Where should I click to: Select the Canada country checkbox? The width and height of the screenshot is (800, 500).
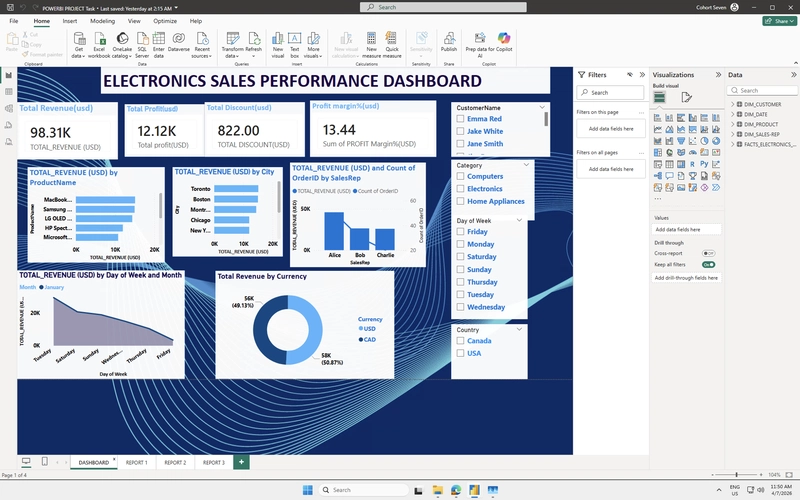click(460, 341)
